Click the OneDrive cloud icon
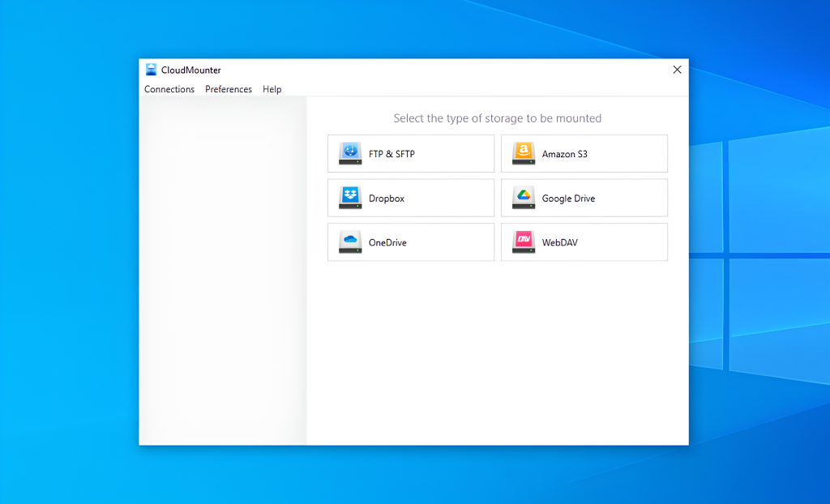The image size is (830, 504). pyautogui.click(x=349, y=241)
